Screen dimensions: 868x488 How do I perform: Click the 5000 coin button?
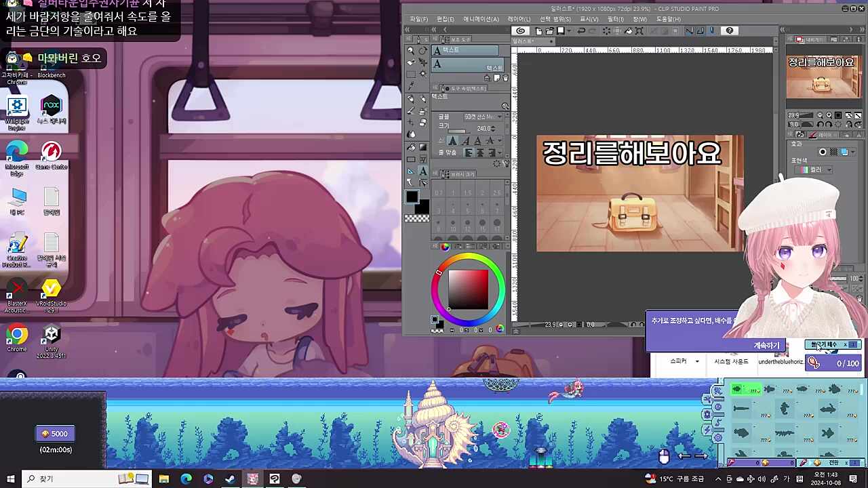(55, 434)
